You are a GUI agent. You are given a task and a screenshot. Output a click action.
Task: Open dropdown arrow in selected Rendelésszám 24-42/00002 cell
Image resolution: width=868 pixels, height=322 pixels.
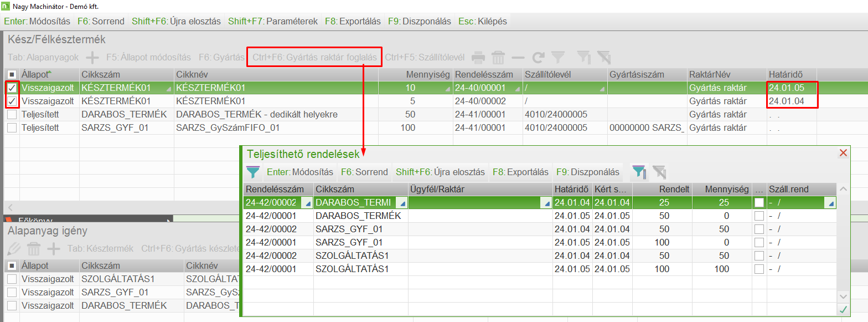coord(308,204)
